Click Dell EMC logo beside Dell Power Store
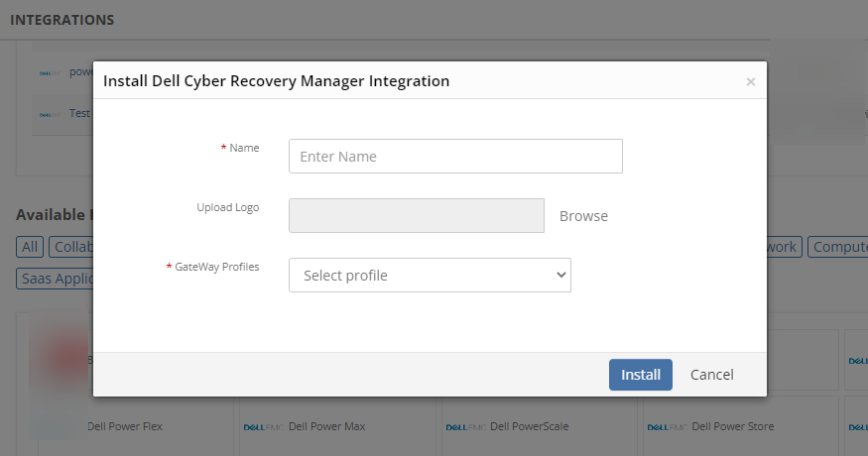The image size is (868, 456). (x=667, y=427)
